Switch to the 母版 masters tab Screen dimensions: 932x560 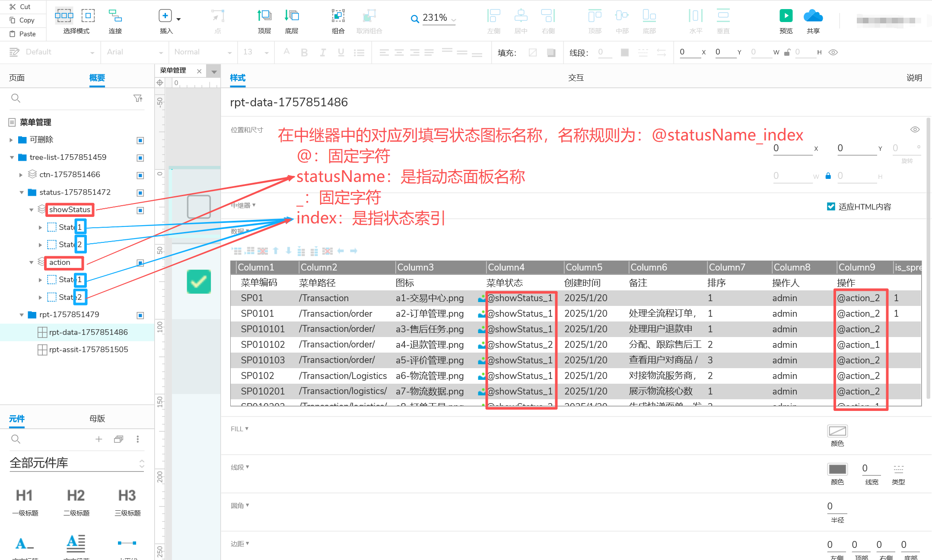(97, 419)
